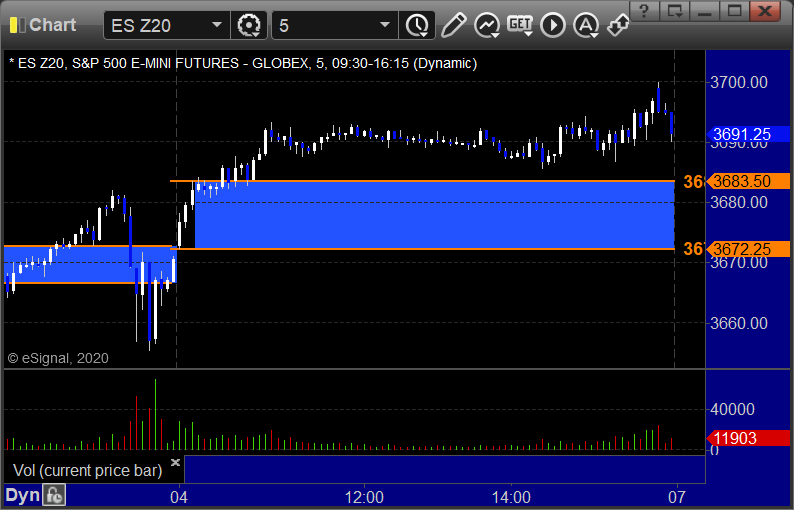Open the window options dropdown icon
This screenshot has height=510, width=794.
[x=674, y=10]
